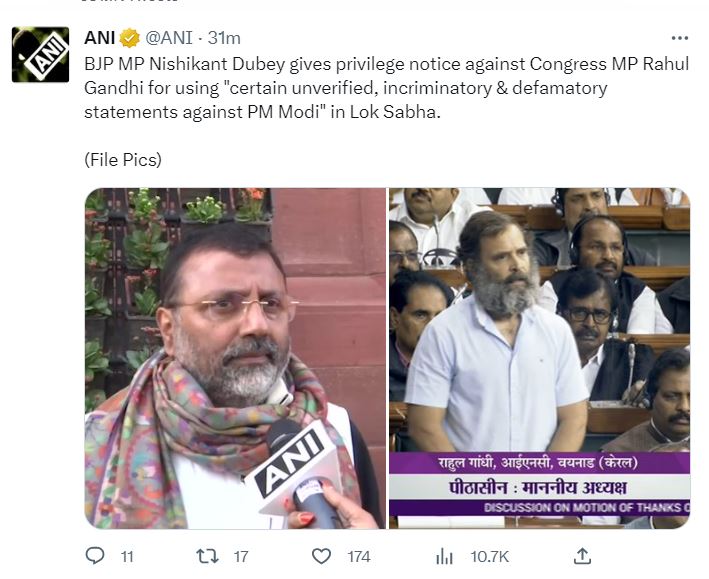Open the three-dot more options menu
The width and height of the screenshot is (709, 579).
tap(679, 38)
